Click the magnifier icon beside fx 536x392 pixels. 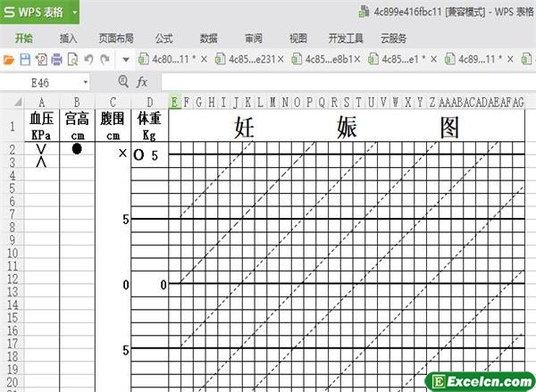point(123,81)
